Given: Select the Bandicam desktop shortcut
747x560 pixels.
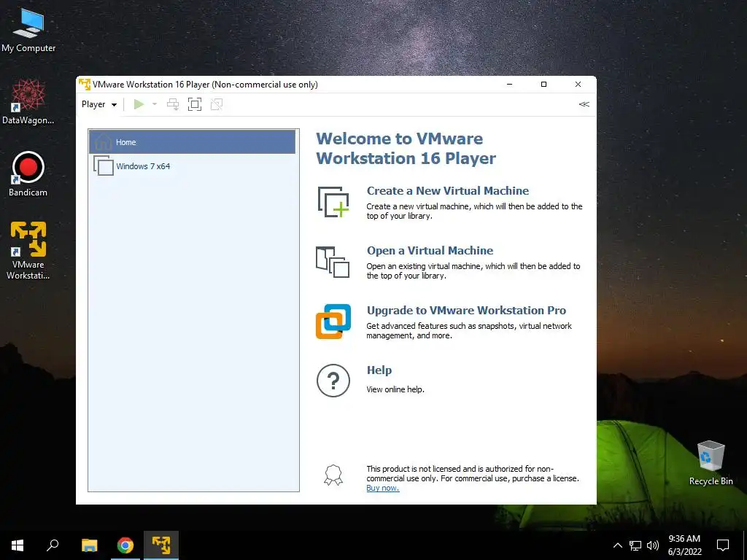Looking at the screenshot, I should (x=28, y=174).
